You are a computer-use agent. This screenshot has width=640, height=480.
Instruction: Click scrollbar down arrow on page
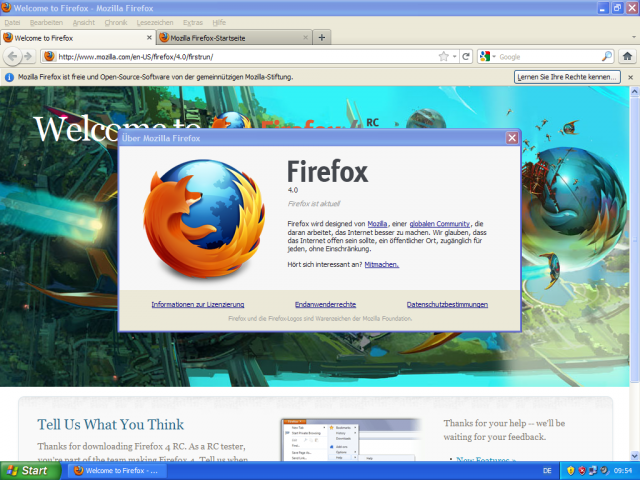635,456
